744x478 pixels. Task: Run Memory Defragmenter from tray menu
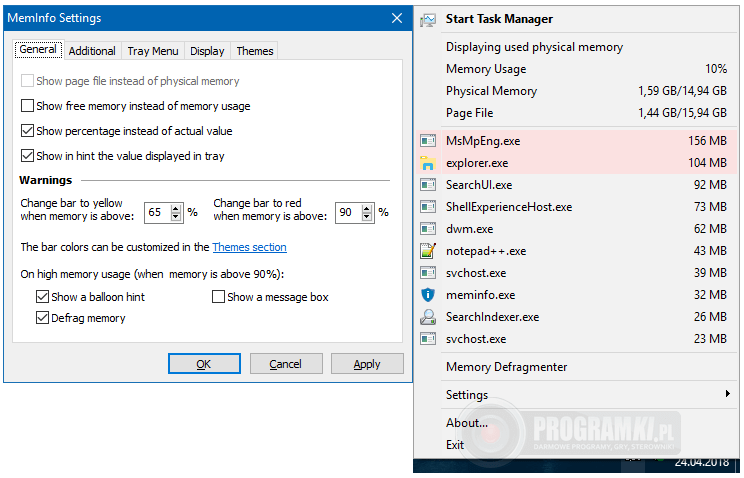tap(577, 367)
